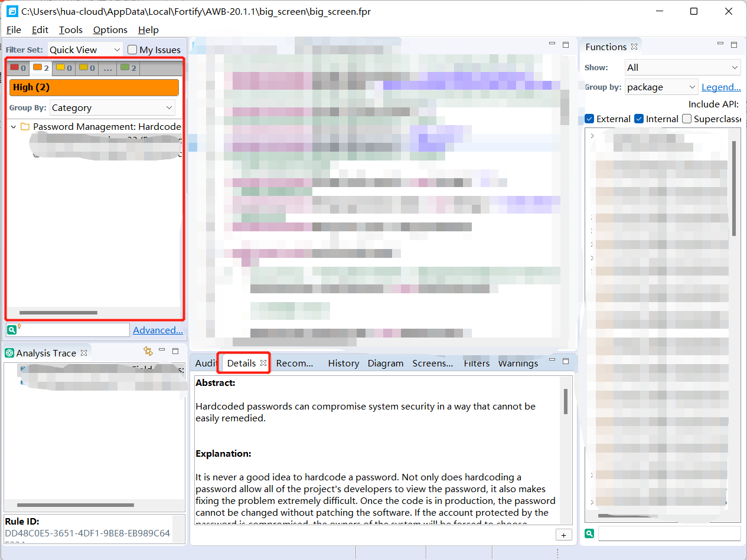Click the Analysis Trace panel icon
This screenshot has height=560, width=747.
[x=9, y=353]
